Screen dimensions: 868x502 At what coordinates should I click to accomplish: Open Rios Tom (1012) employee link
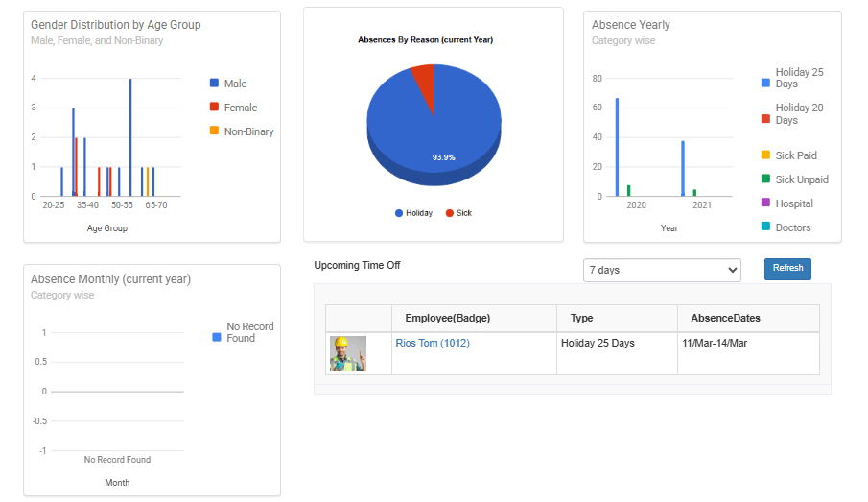(433, 343)
